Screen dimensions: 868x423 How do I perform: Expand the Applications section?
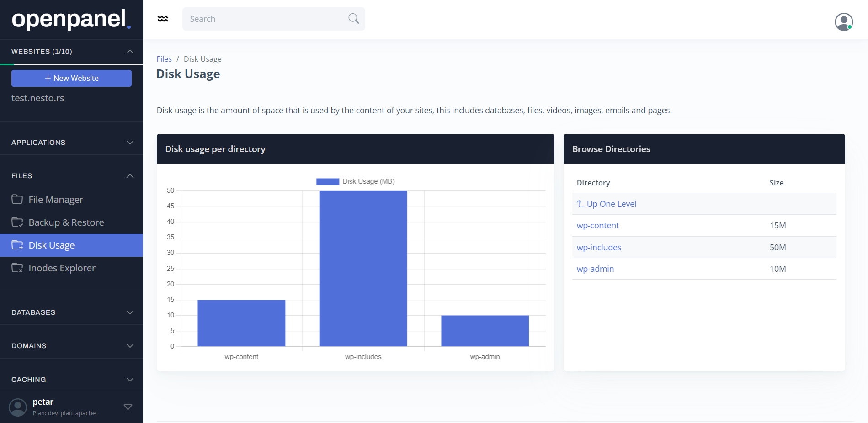point(130,143)
